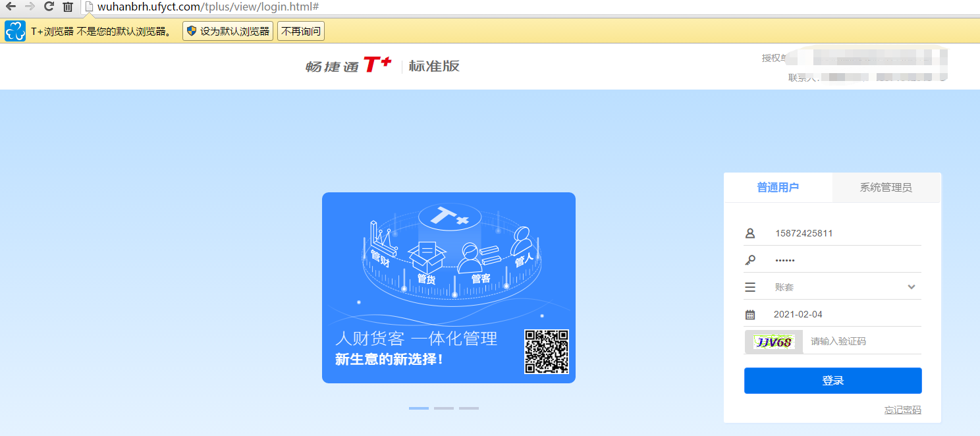Screen dimensions: 980x436
Task: Select the first carousel indicator dash
Action: tap(419, 408)
